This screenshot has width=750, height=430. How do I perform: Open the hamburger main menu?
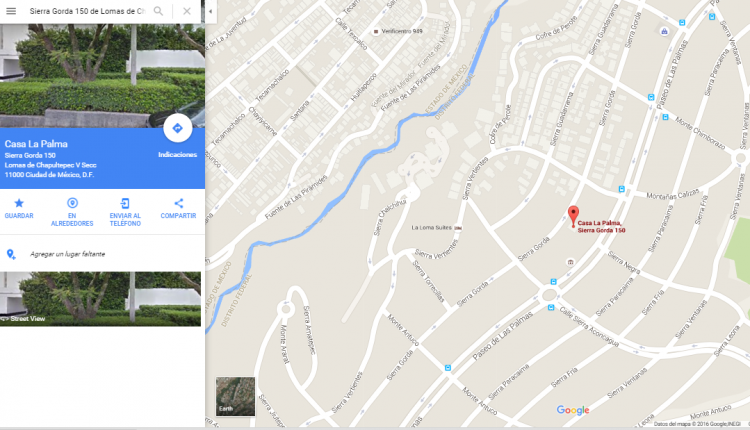coord(11,11)
